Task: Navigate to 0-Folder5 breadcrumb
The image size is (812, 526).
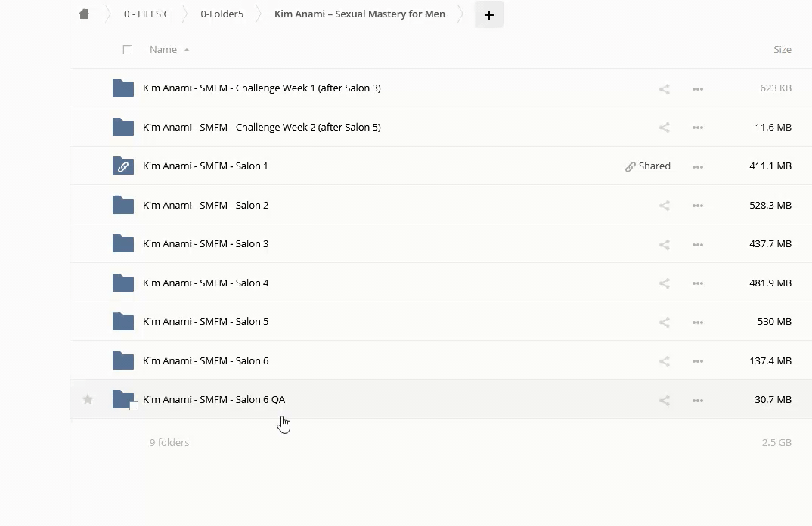Action: coord(222,14)
